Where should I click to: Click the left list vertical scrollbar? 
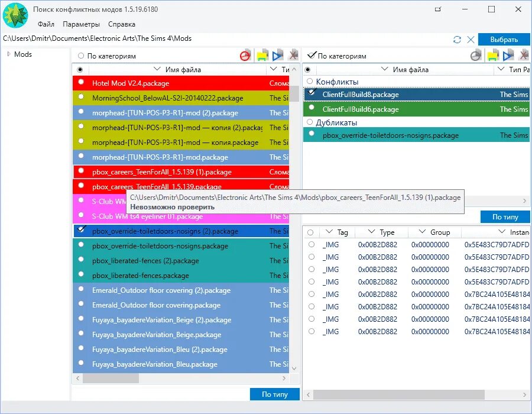tap(294, 219)
